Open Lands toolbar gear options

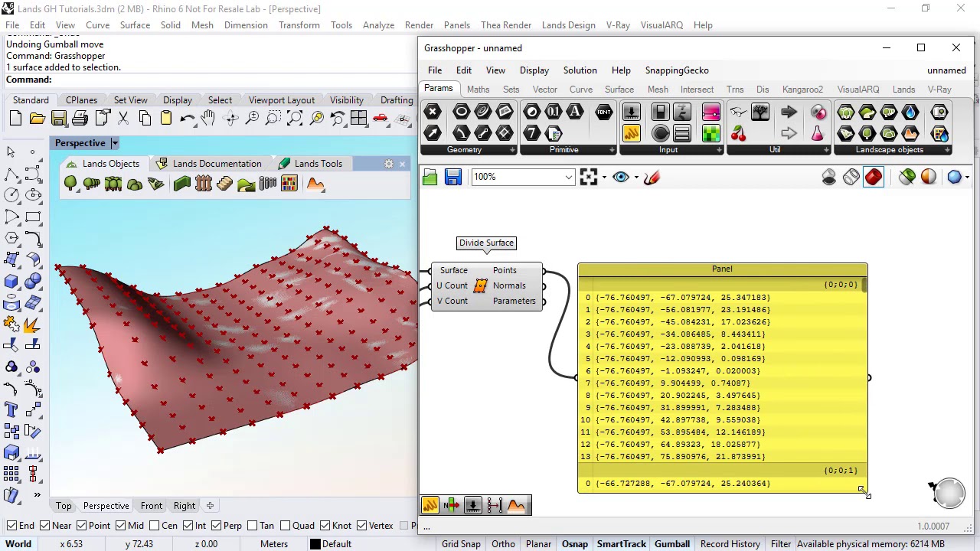(389, 164)
